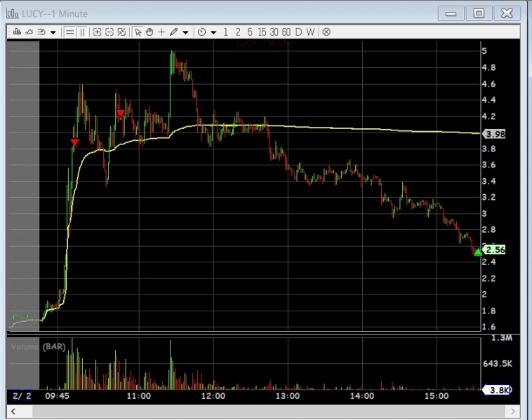Viewport: 532px width, 420px height.
Task: Select the pencil drawing tool
Action: click(x=173, y=32)
